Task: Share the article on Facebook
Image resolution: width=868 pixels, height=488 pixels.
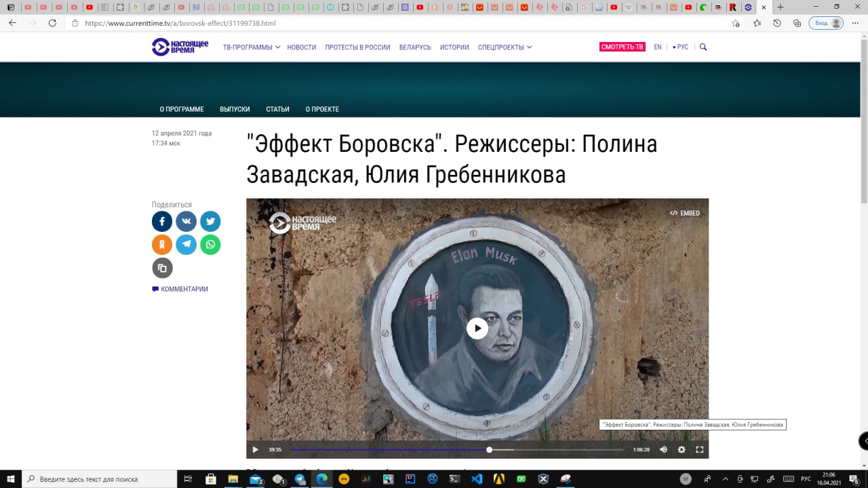Action: click(162, 221)
